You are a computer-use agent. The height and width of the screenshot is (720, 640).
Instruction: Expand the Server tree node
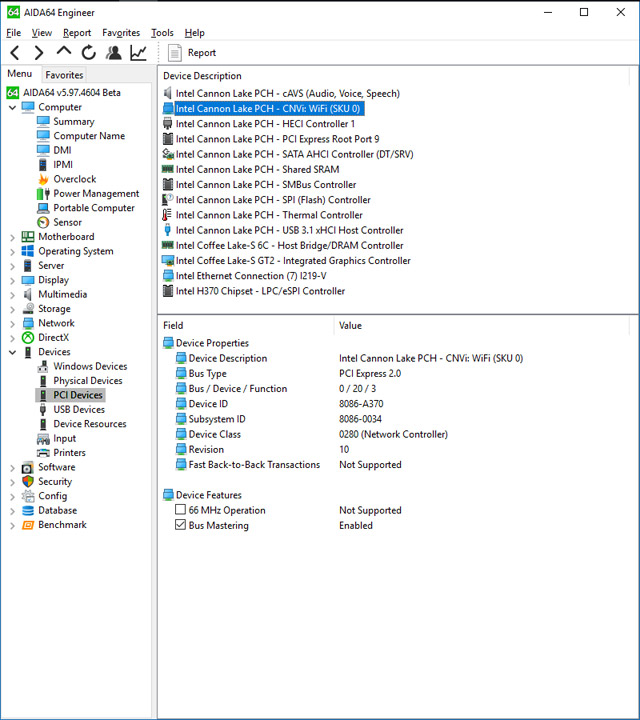click(x=12, y=266)
